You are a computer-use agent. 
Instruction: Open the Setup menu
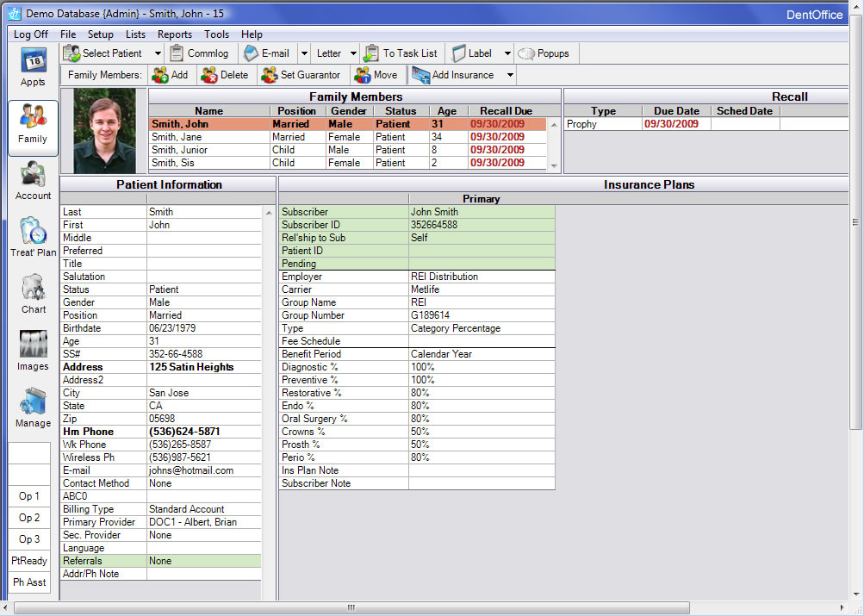pyautogui.click(x=100, y=34)
